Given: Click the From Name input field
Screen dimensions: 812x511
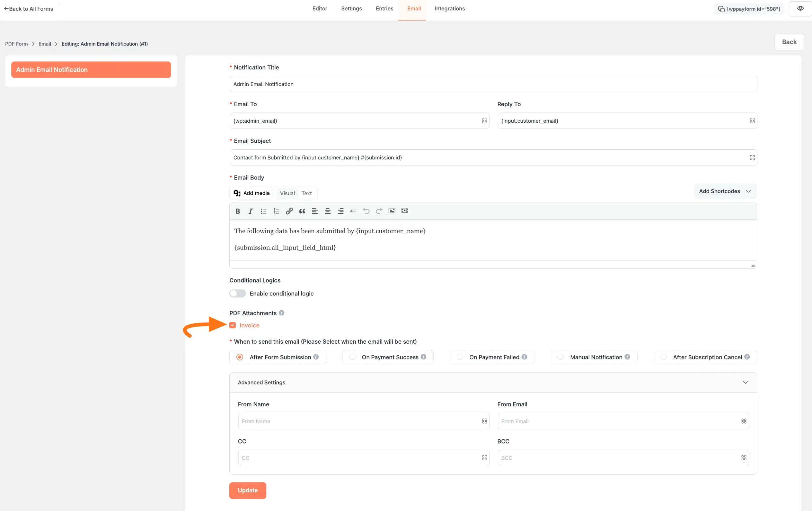Looking at the screenshot, I should 359,421.
